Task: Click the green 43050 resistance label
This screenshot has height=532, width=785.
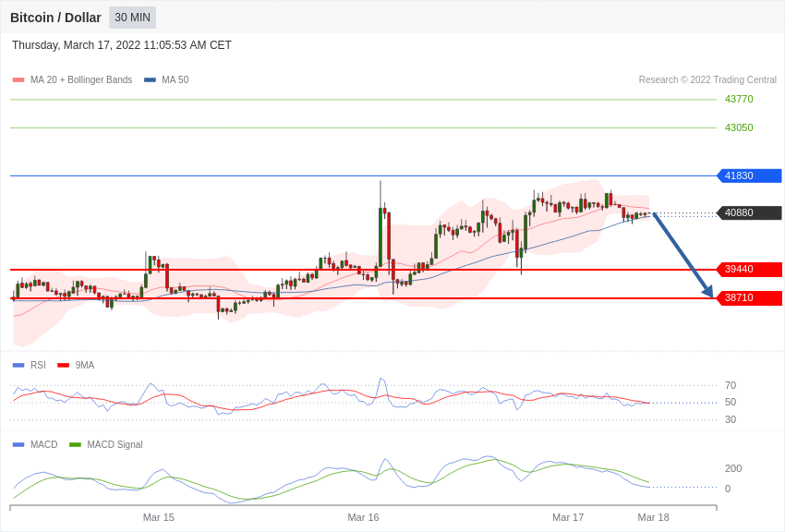Action: [x=739, y=127]
